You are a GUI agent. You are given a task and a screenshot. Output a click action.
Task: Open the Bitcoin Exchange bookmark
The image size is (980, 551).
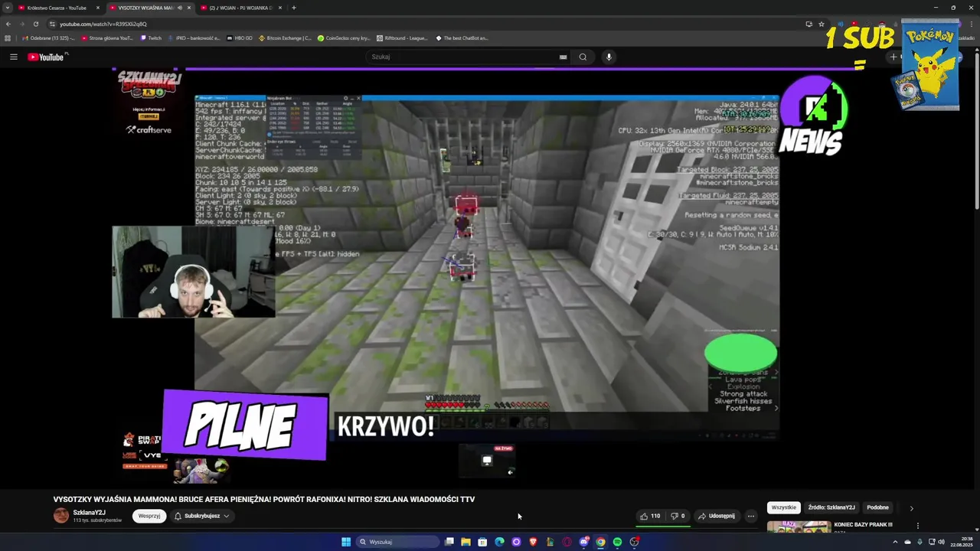(x=286, y=37)
